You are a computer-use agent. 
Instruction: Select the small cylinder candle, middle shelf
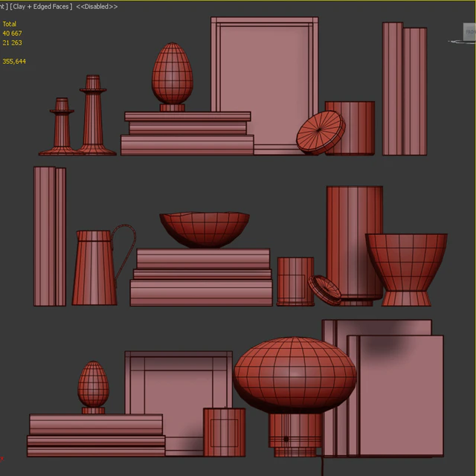[x=295, y=281]
